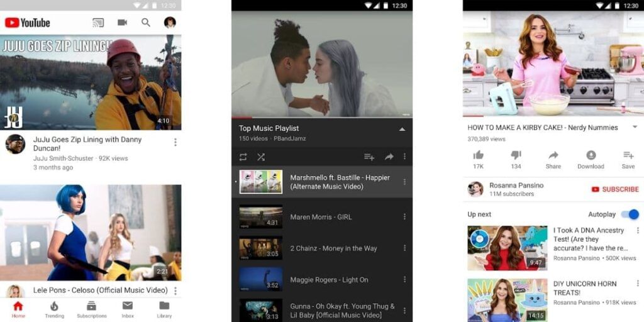Viewport: 644px width, 322px height.
Task: Open the account profile avatar
Action: point(170,23)
